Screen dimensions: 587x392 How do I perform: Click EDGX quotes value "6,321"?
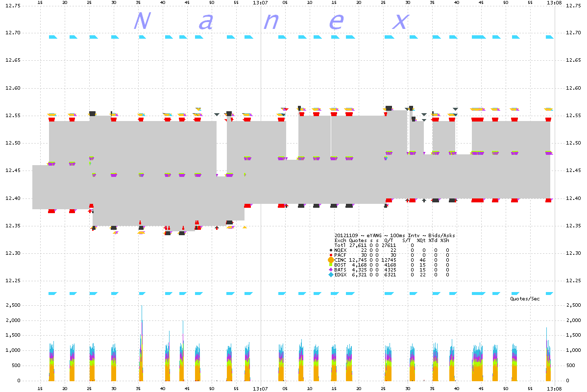(359, 274)
